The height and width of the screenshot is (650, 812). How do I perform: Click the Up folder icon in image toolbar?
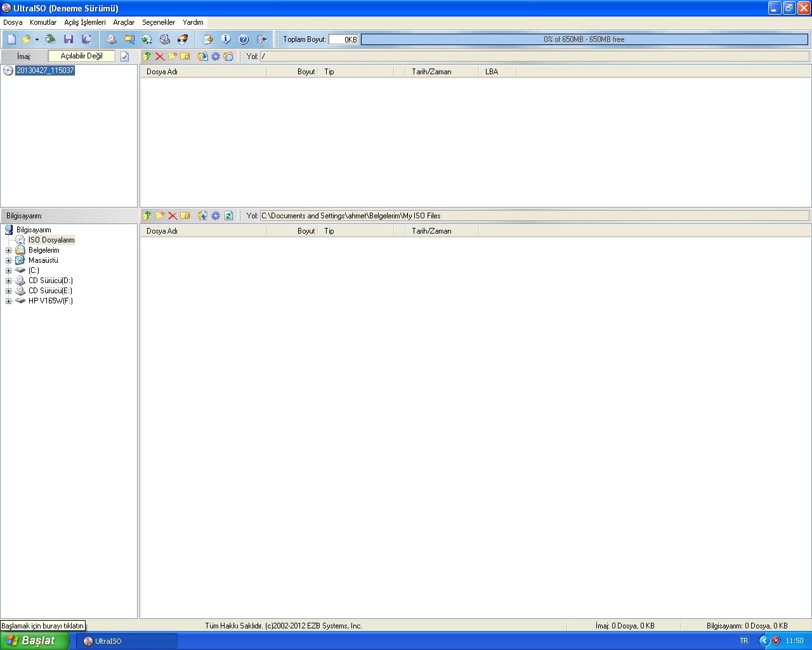pos(147,56)
